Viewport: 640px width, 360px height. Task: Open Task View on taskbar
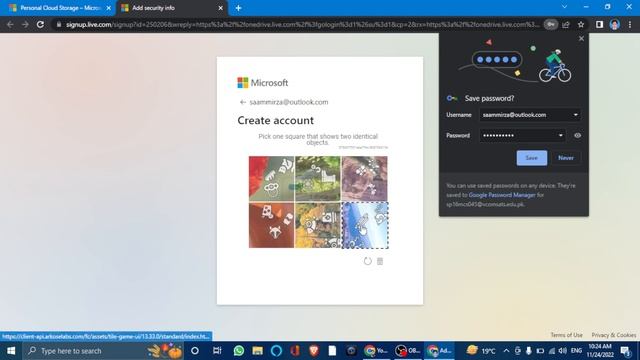point(217,351)
